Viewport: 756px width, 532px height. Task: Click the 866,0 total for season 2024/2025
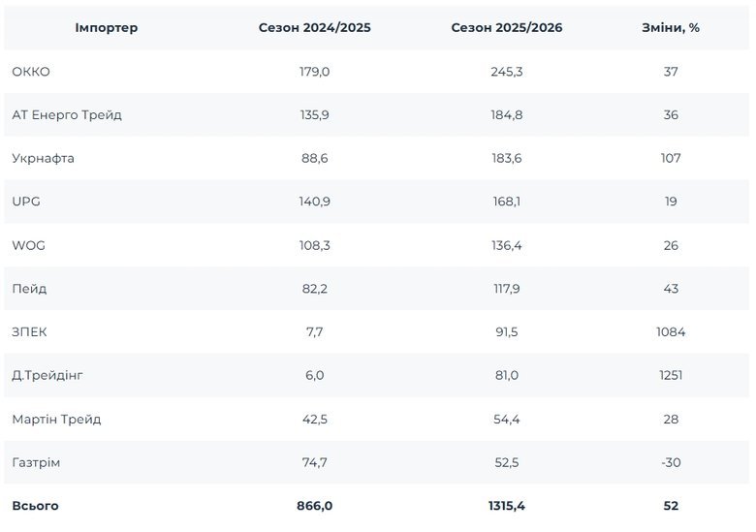[x=314, y=506]
